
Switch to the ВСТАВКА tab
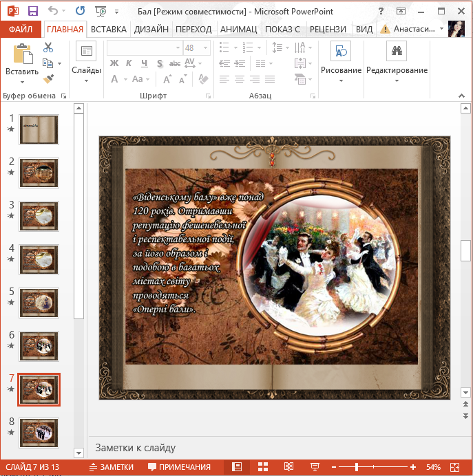[109, 29]
